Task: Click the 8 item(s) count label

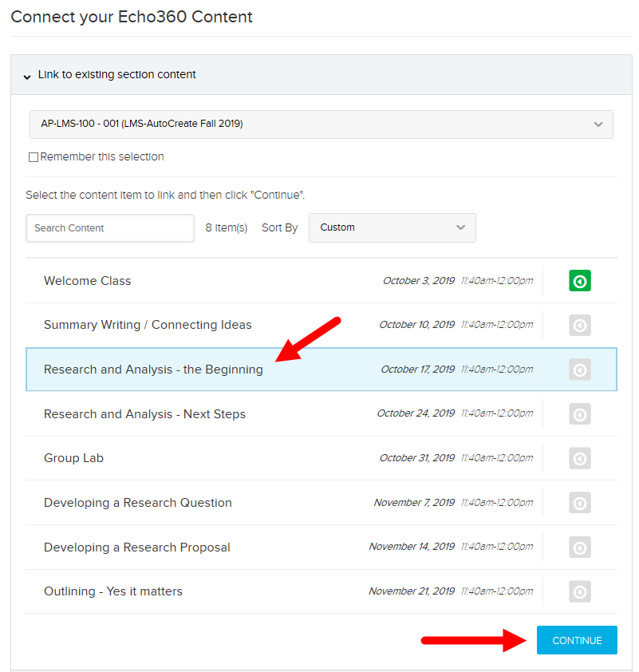Action: pos(226,228)
